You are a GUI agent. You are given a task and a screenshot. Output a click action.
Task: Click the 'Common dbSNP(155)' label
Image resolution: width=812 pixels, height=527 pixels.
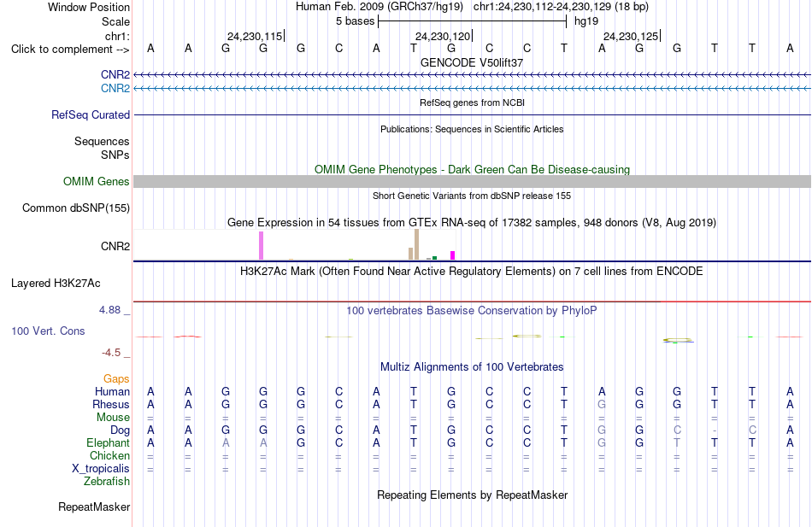tap(75, 208)
